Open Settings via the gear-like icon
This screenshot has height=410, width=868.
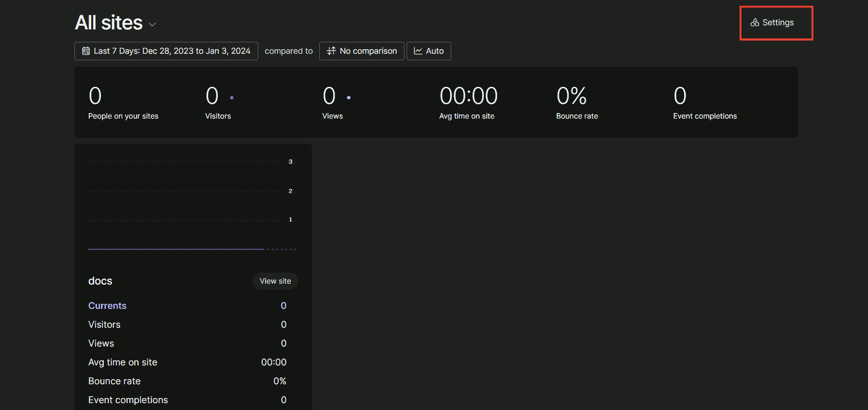tap(755, 23)
